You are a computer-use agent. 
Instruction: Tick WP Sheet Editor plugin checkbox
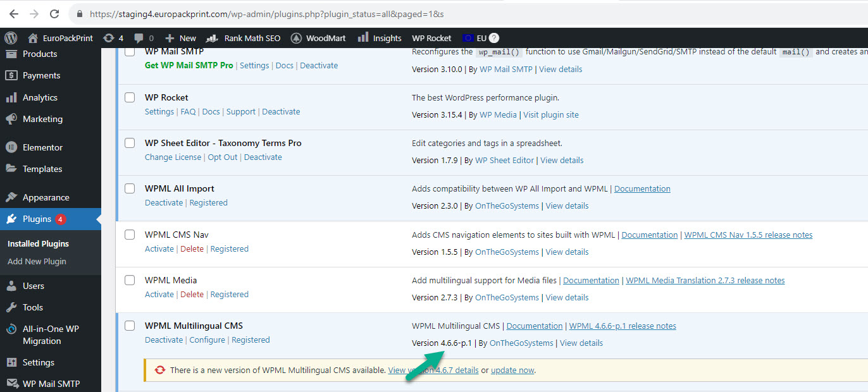[130, 143]
